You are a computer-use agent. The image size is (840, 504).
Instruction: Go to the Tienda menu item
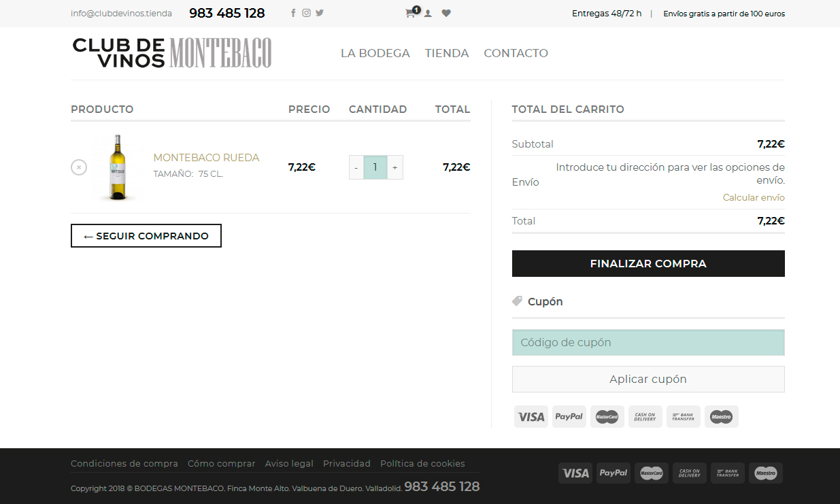447,53
